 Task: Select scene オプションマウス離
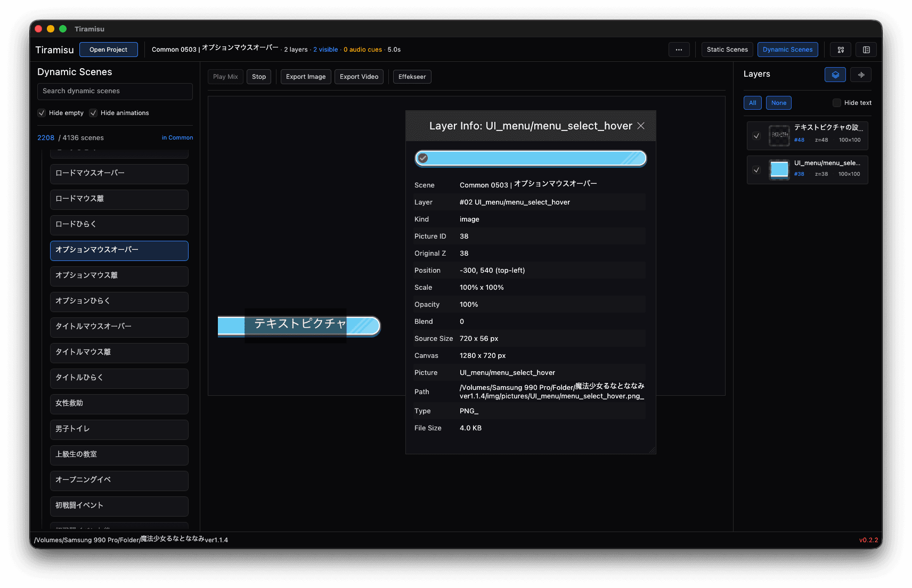[119, 276]
